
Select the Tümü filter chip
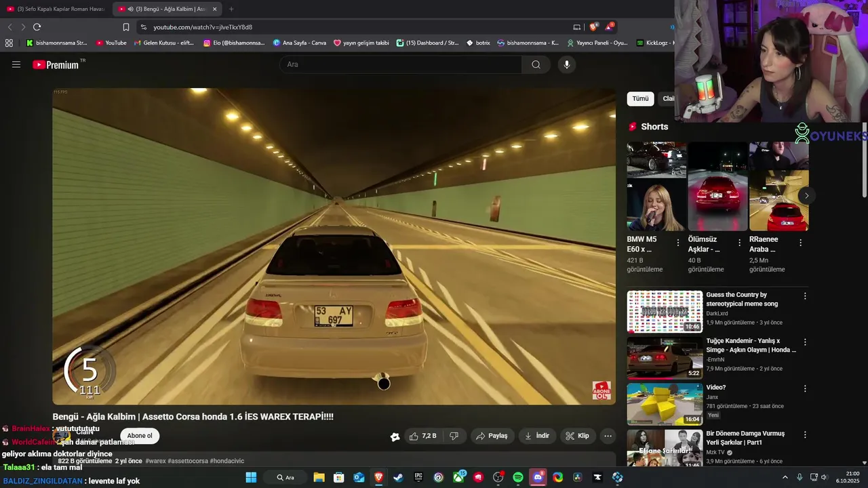640,99
